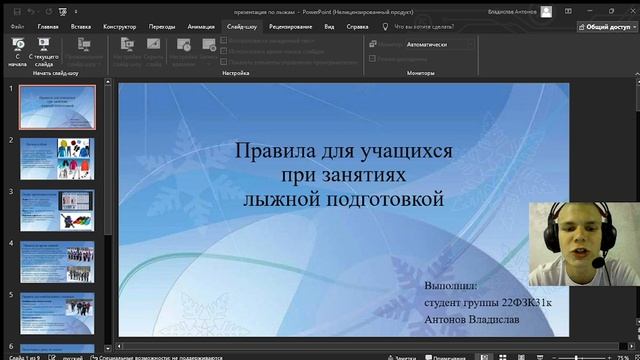The image size is (640, 360).
Task: Switch to Reading view
Action: tap(521, 357)
